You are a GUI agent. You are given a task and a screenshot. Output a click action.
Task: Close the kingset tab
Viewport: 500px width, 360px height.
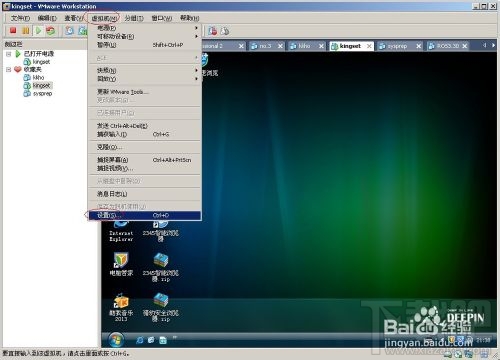pos(369,46)
